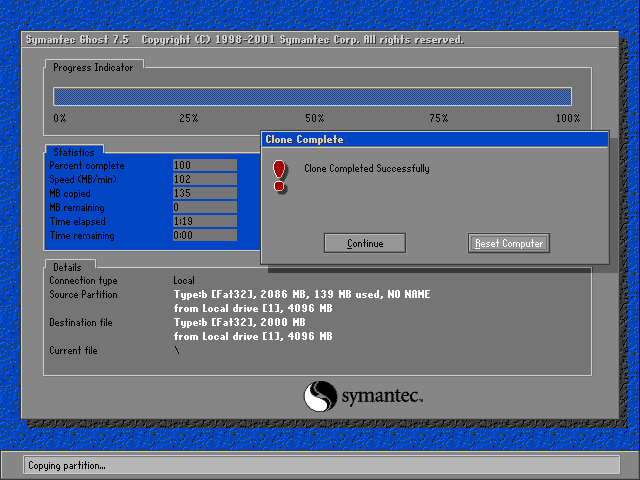640x480 pixels.
Task: Click the 'Local' connection type value
Action: click(184, 281)
